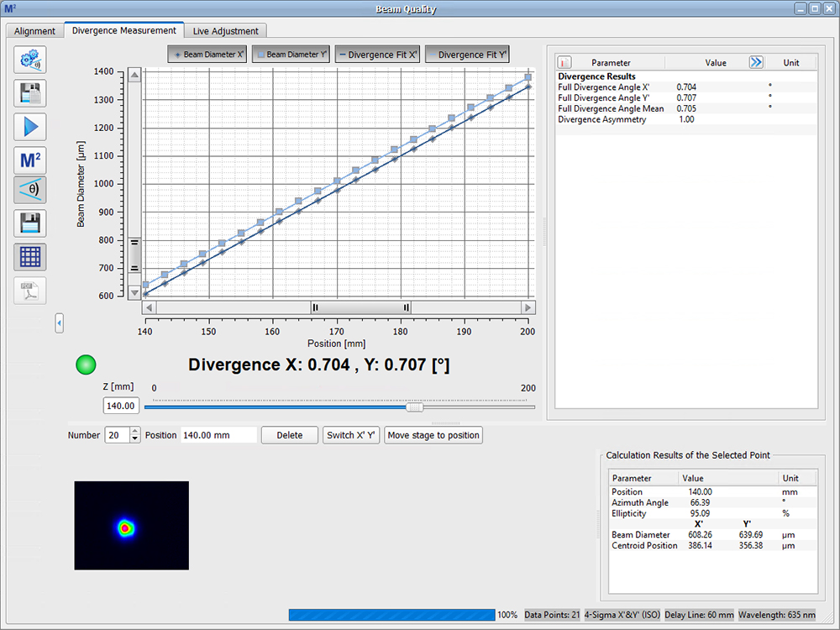Toggle the grid table view icon
This screenshot has width=840, height=630.
pos(30,257)
